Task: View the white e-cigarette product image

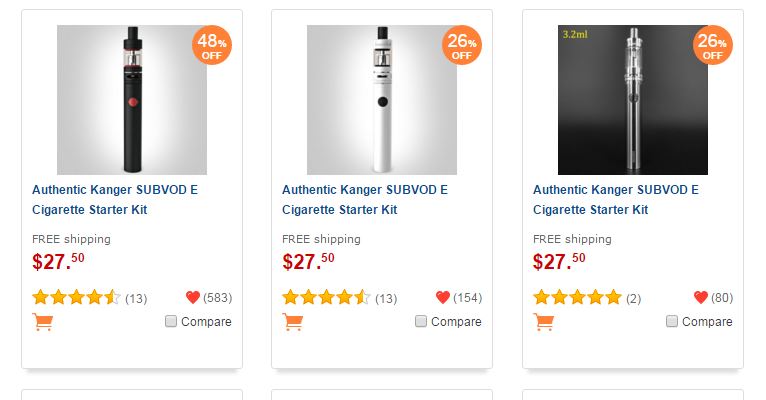Action: pyautogui.click(x=382, y=100)
